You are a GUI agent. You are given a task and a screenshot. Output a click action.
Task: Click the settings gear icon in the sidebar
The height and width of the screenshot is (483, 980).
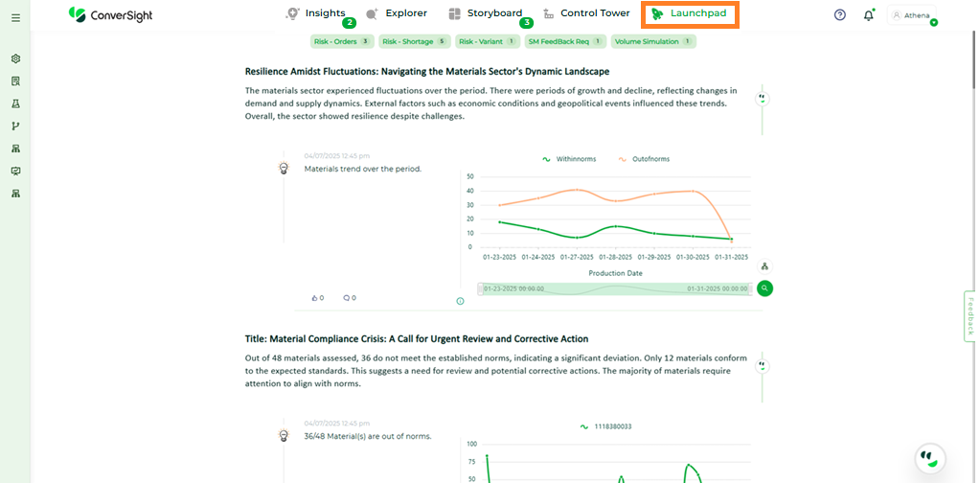coord(15,58)
